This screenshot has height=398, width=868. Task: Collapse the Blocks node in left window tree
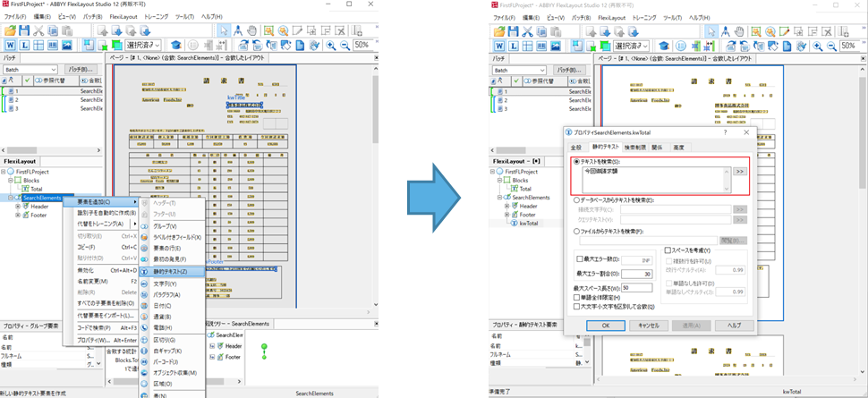pyautogui.click(x=10, y=181)
